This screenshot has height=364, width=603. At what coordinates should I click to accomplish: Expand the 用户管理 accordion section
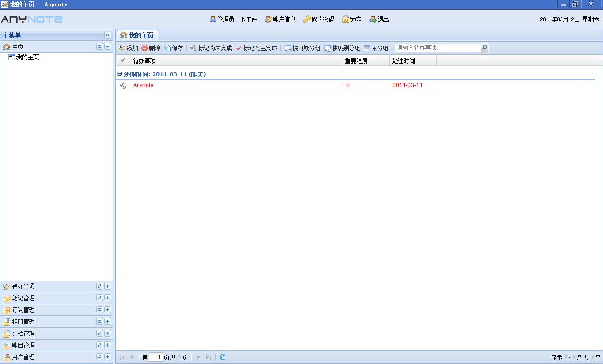(107, 356)
